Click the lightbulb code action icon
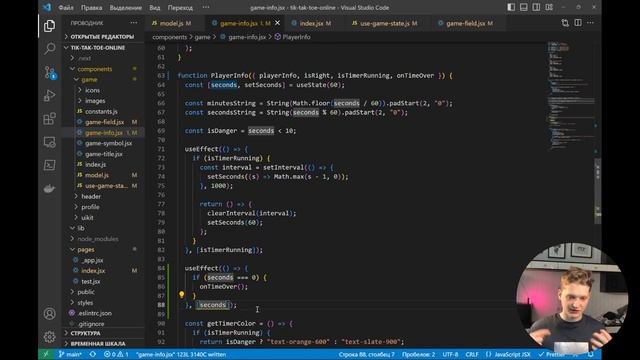The image size is (640, 360). [182, 294]
